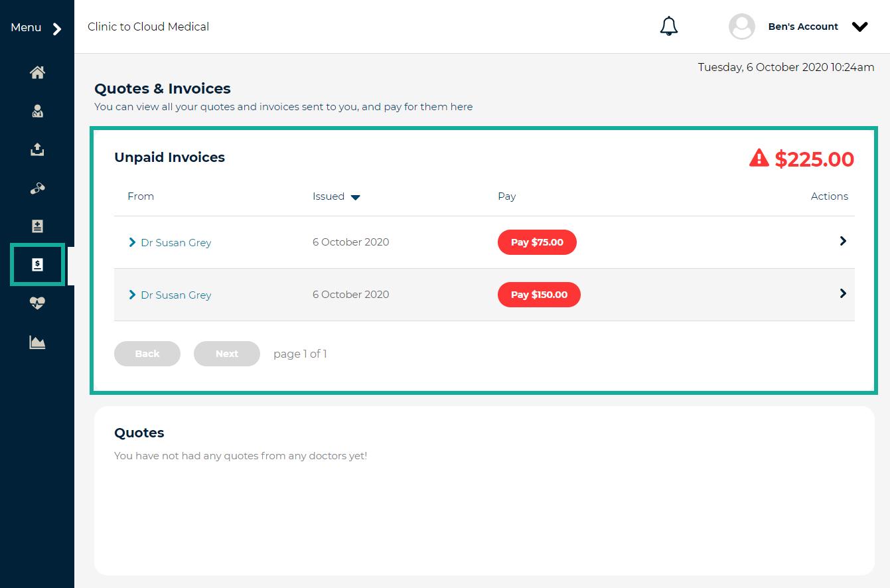
Task: Open the doctor icon in sidebar
Action: [37, 111]
